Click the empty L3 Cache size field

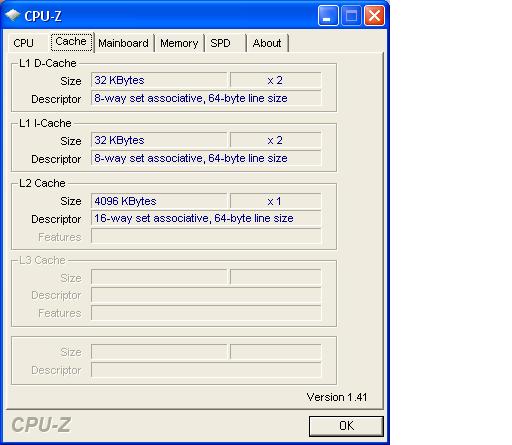159,277
